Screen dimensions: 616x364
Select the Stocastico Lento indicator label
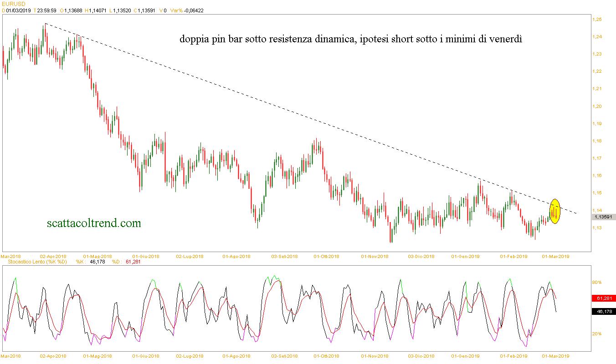35,262
